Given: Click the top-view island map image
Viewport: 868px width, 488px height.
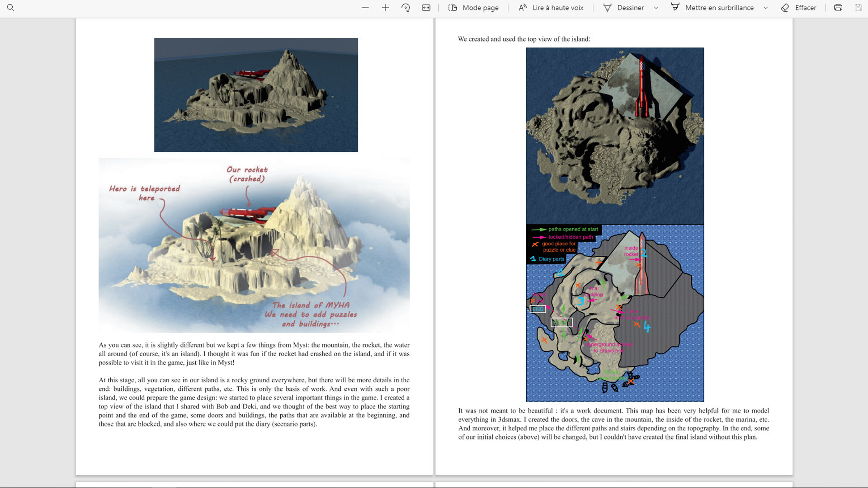Looking at the screenshot, I should coord(615,136).
